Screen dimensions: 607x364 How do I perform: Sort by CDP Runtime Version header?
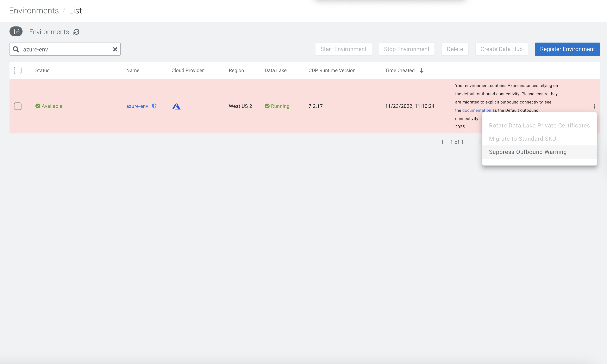tap(332, 70)
